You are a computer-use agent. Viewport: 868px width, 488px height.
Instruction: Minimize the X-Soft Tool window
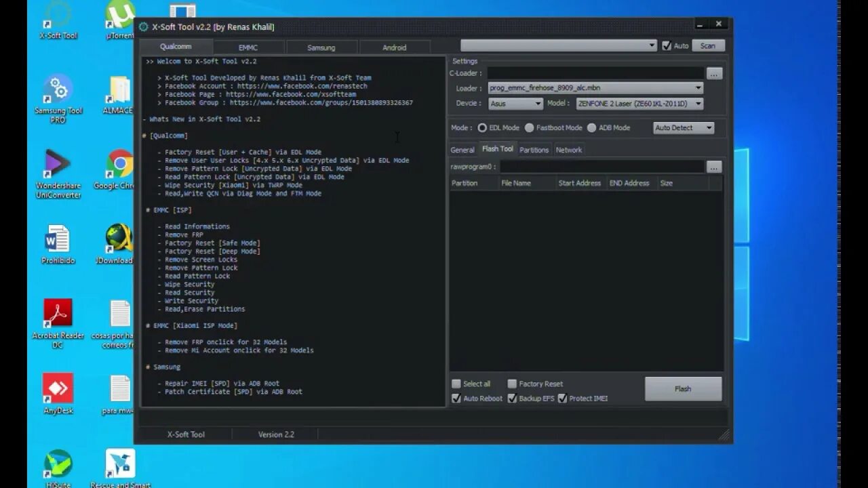click(700, 24)
